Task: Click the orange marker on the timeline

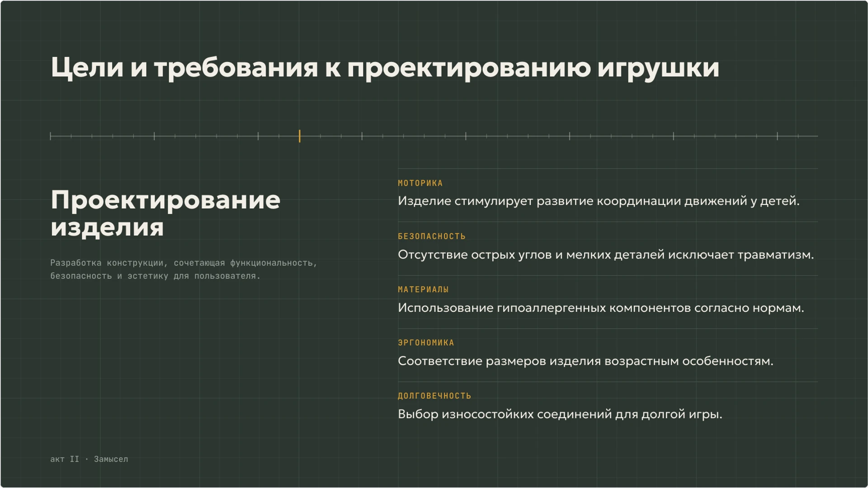Action: pyautogui.click(x=299, y=136)
